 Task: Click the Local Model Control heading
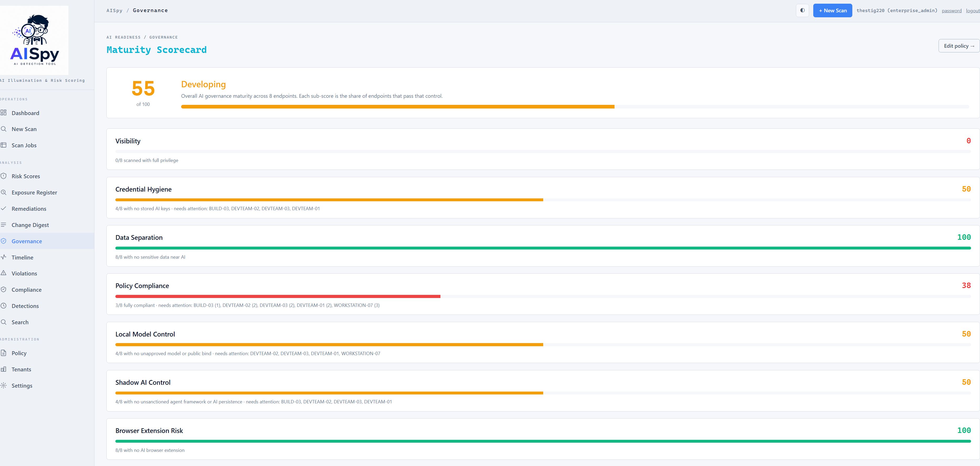145,334
